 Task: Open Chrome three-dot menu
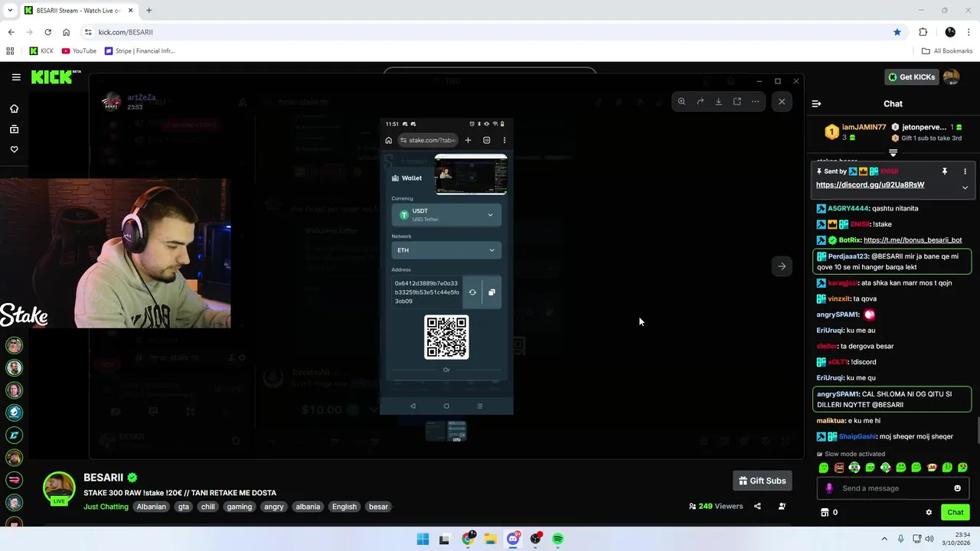(x=969, y=32)
